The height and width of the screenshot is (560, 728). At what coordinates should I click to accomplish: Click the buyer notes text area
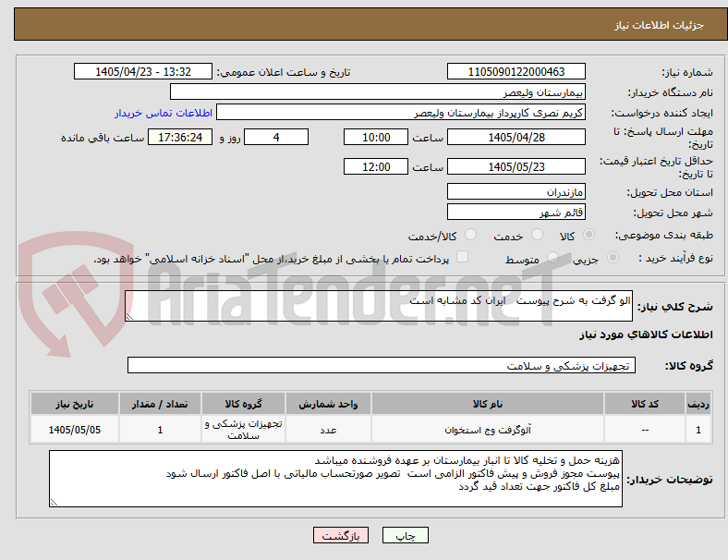click(335, 479)
